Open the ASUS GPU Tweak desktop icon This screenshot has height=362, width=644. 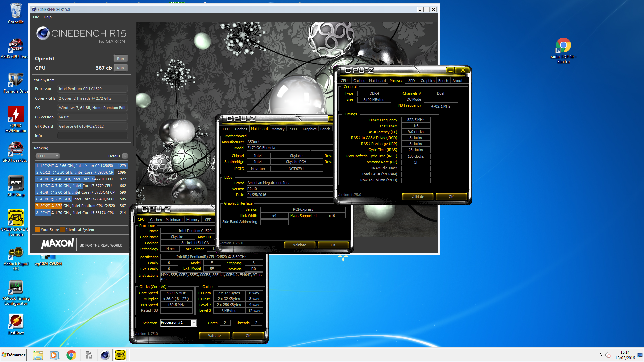(16, 49)
